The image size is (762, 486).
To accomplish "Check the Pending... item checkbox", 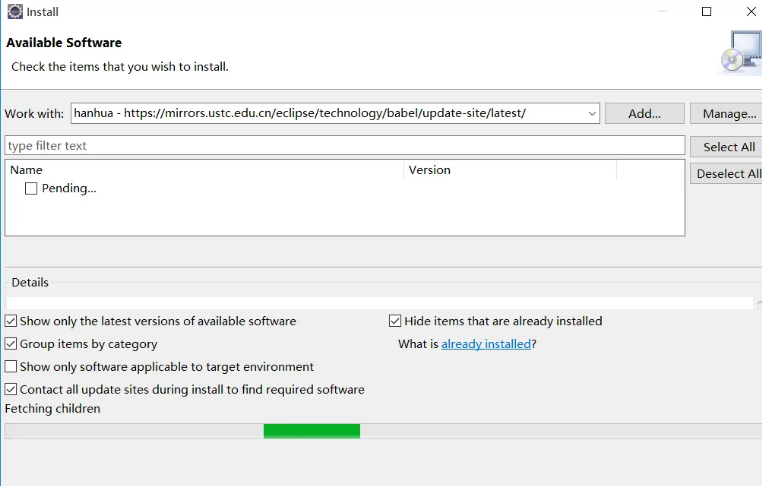I will (x=31, y=188).
